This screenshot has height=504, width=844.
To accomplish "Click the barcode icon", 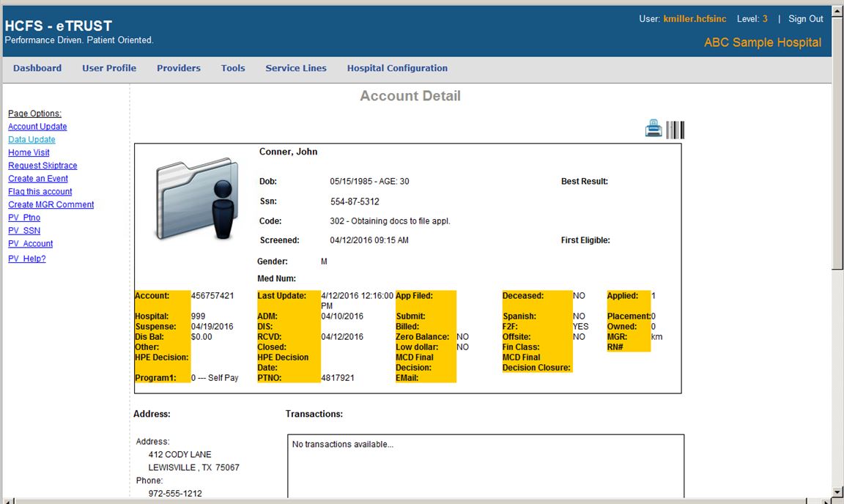I will tap(675, 130).
